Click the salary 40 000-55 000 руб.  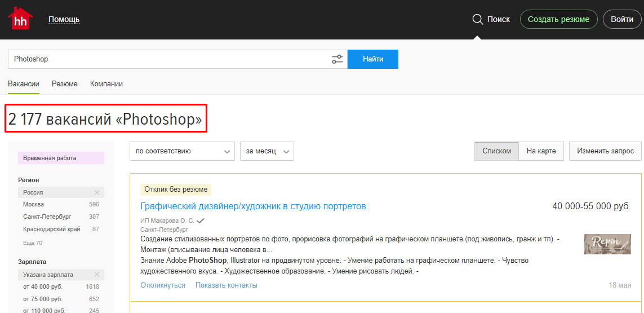click(592, 206)
